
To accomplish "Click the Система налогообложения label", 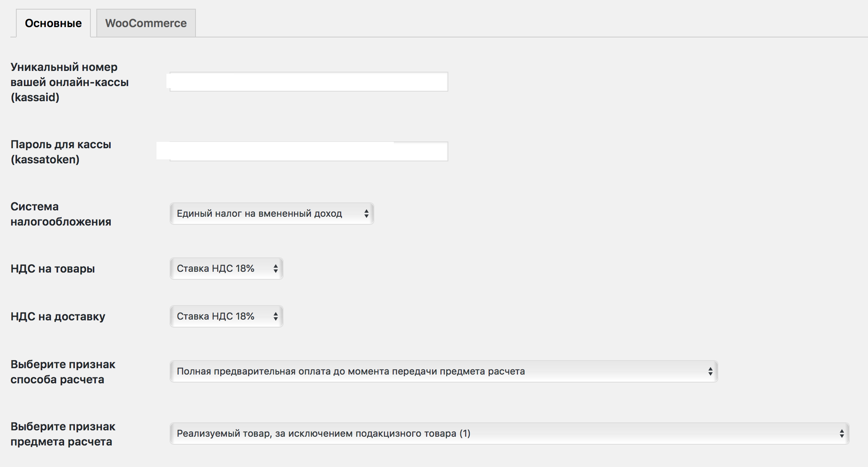I will click(x=61, y=214).
